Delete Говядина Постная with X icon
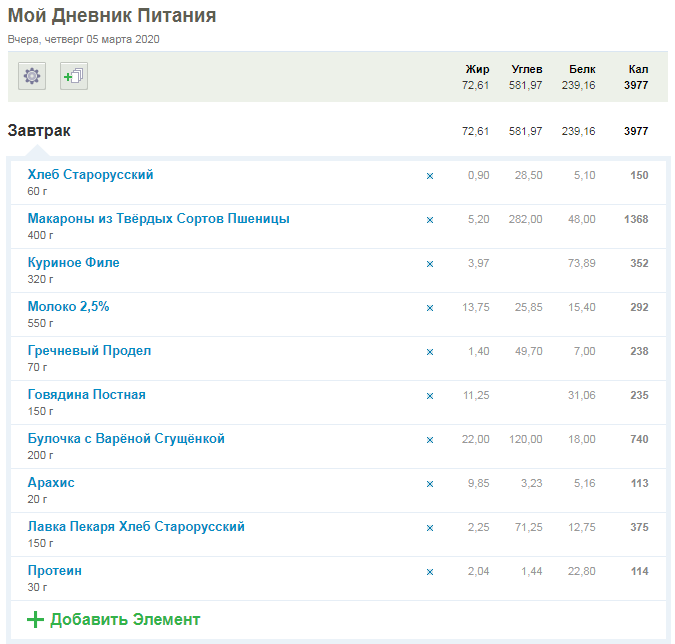 point(430,396)
